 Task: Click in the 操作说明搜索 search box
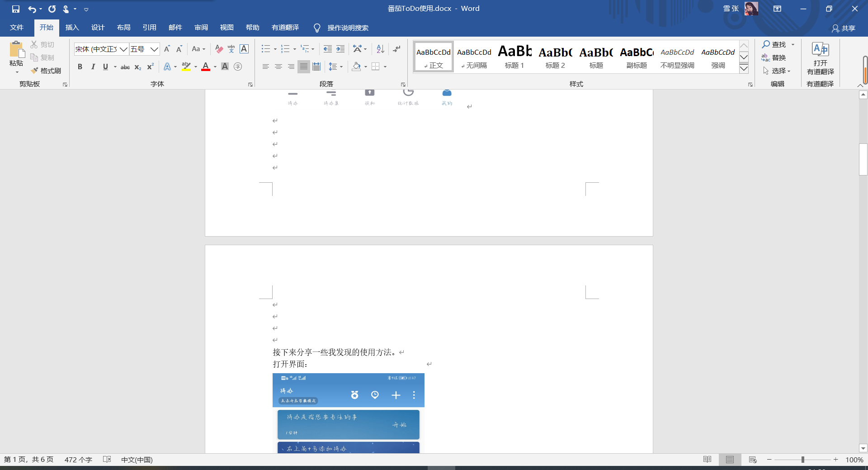348,28
